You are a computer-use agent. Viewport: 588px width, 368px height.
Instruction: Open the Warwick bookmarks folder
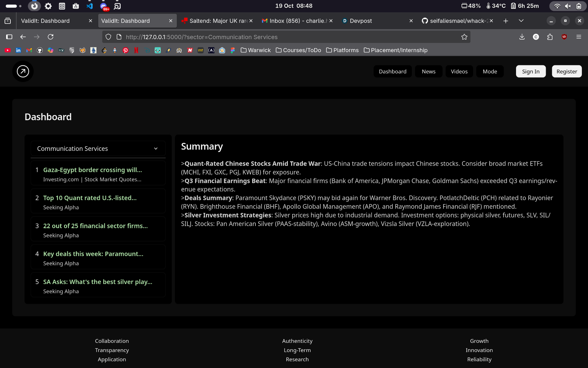click(256, 50)
